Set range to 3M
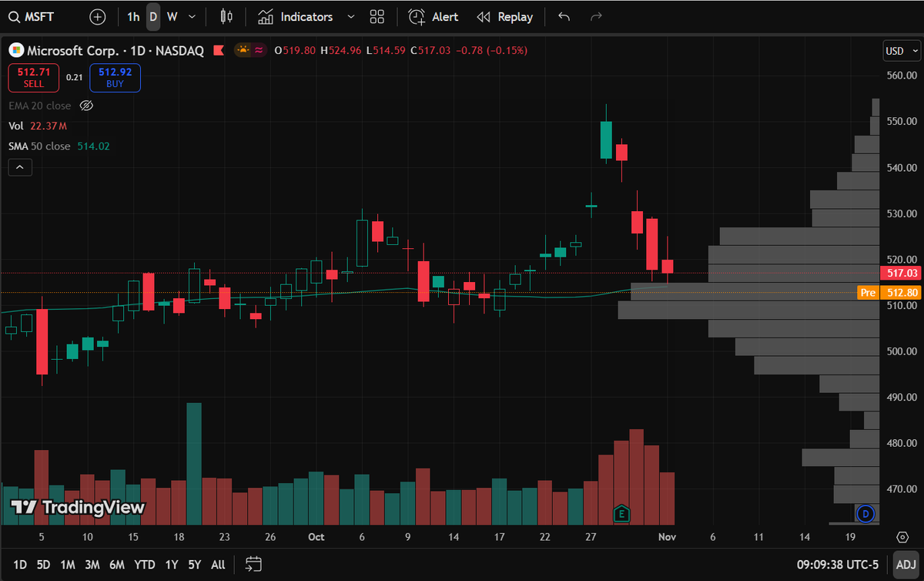The width and height of the screenshot is (924, 581). (x=92, y=565)
